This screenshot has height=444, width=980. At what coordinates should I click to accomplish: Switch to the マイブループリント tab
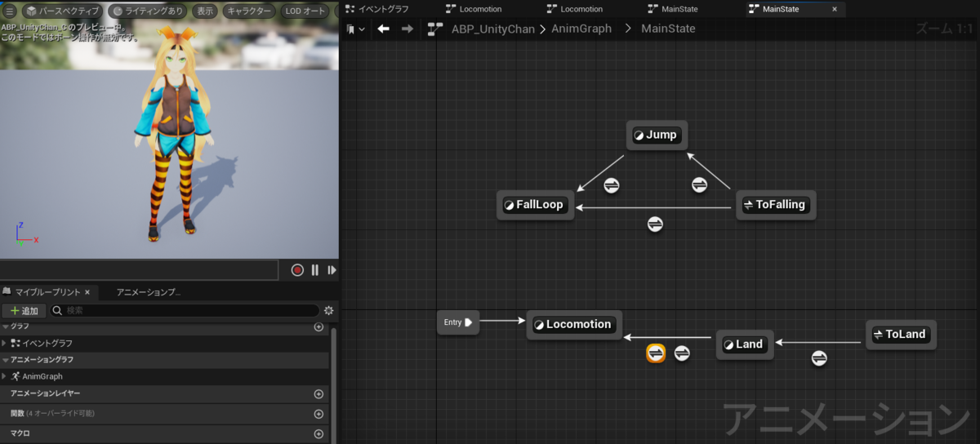tap(47, 291)
